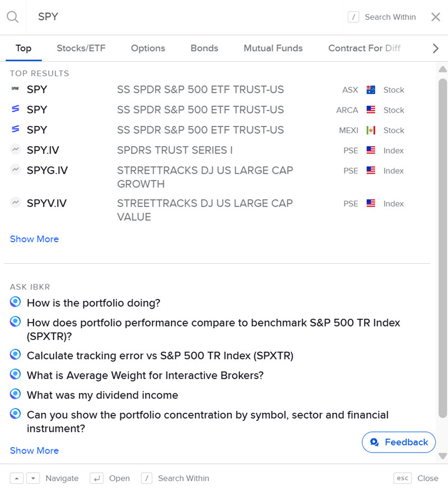Click the US flag on ARCA row
448x489 pixels.
pos(371,110)
